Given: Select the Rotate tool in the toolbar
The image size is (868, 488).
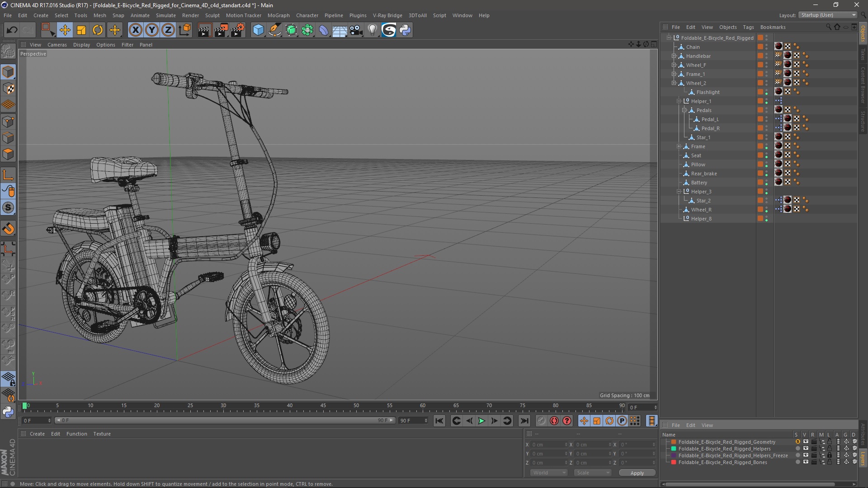Looking at the screenshot, I should (98, 30).
